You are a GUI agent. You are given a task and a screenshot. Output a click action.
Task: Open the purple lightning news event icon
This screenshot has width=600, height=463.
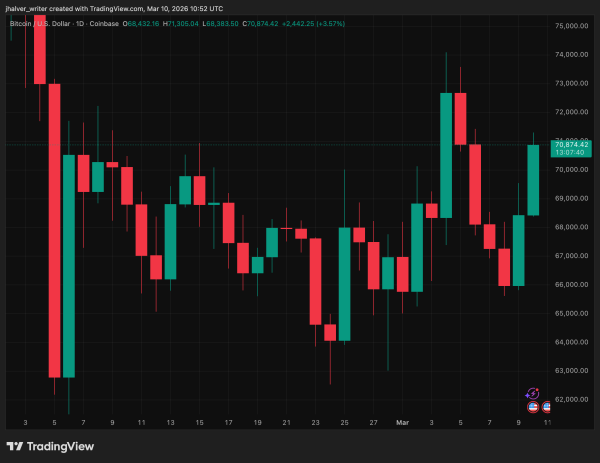coord(533,394)
